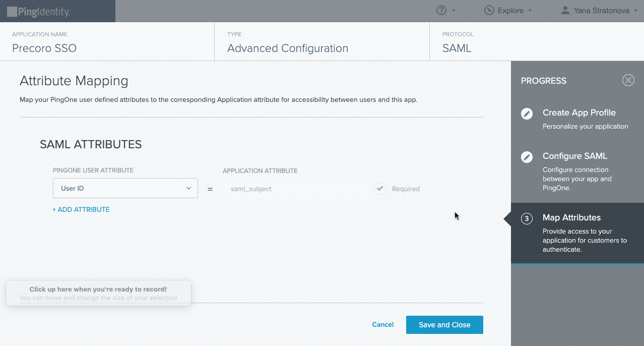Screen dimensions: 644x346
Task: Click the pencil icon beside Create App Profile
Action: [x=526, y=113]
